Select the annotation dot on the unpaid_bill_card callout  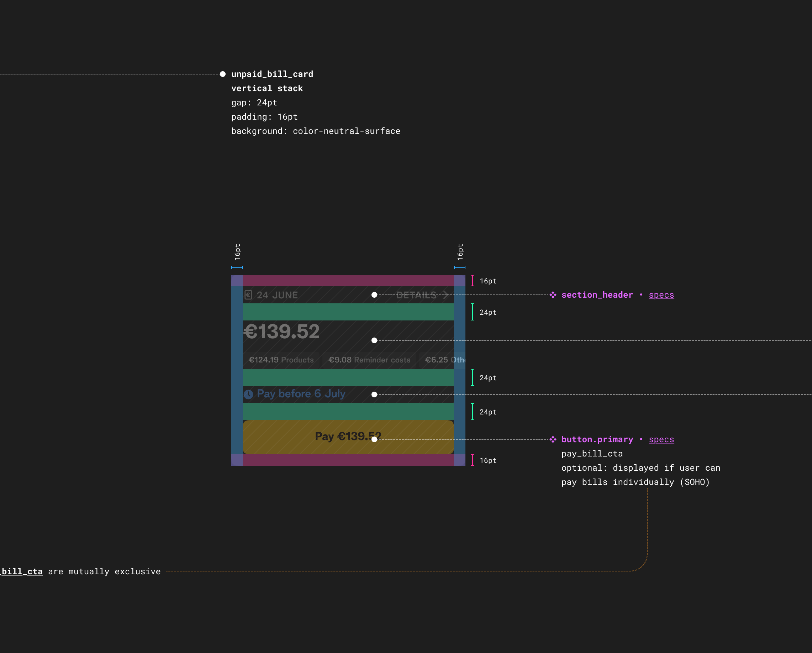tap(223, 74)
